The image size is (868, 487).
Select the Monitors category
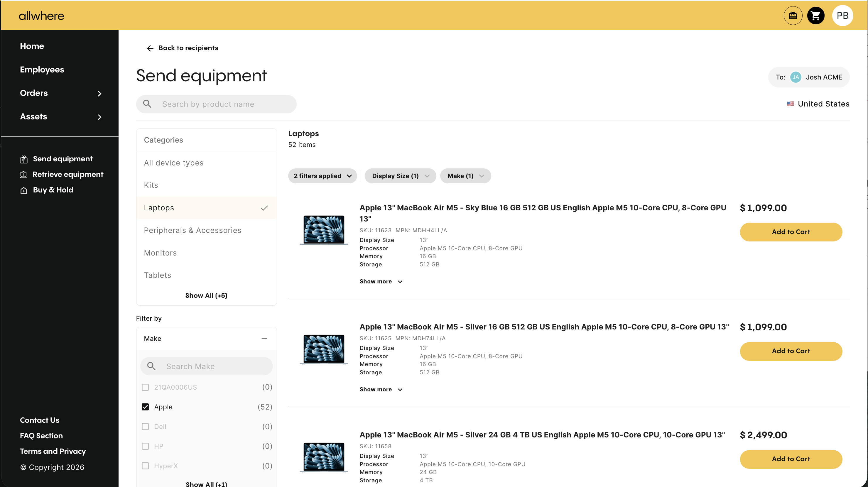tap(206, 253)
